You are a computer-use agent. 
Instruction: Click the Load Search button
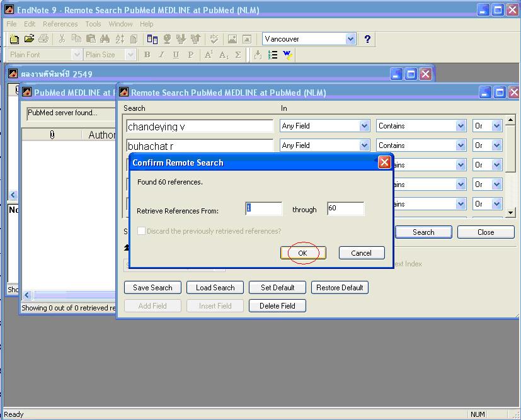pyautogui.click(x=215, y=288)
